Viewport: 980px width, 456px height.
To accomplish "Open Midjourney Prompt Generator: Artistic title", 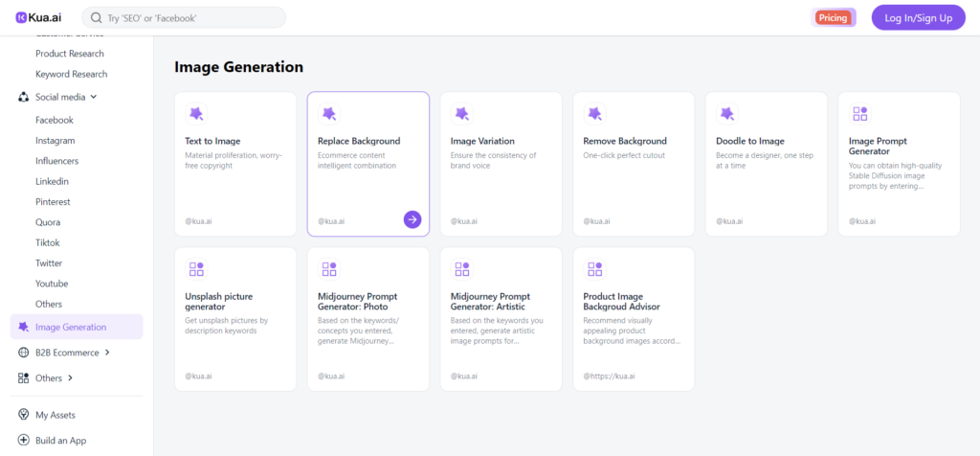I will [490, 302].
